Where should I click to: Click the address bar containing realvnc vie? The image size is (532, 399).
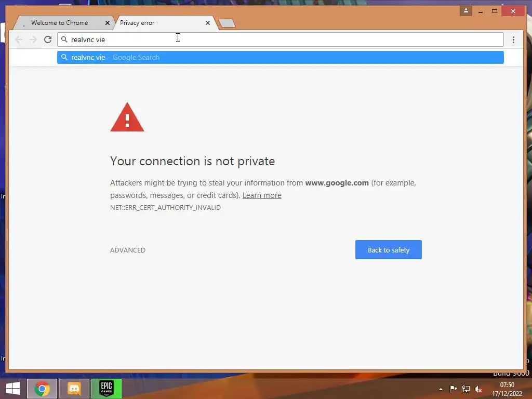pyautogui.click(x=281, y=39)
